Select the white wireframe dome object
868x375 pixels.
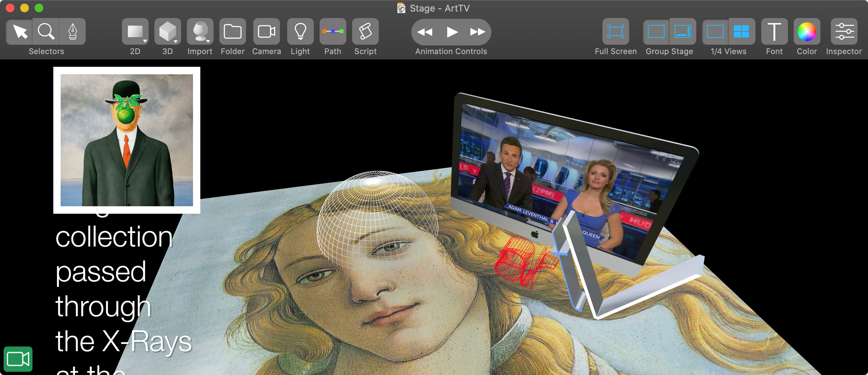377,220
